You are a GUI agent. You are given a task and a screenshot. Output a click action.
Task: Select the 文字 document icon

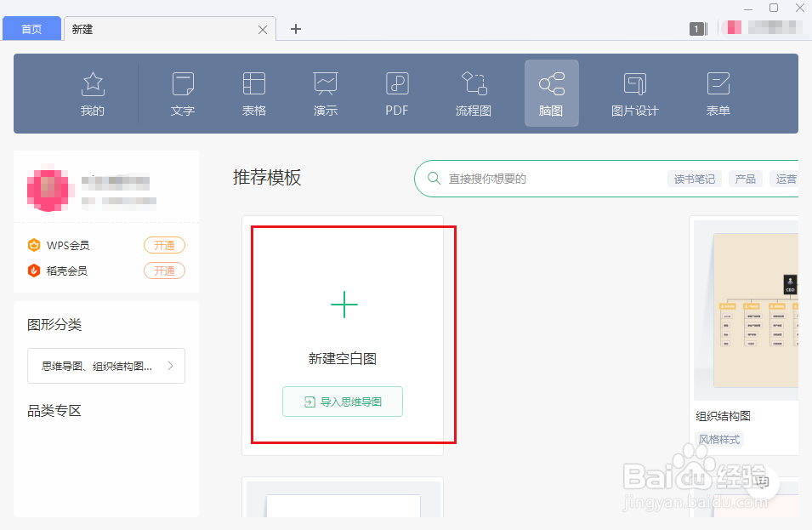[183, 84]
